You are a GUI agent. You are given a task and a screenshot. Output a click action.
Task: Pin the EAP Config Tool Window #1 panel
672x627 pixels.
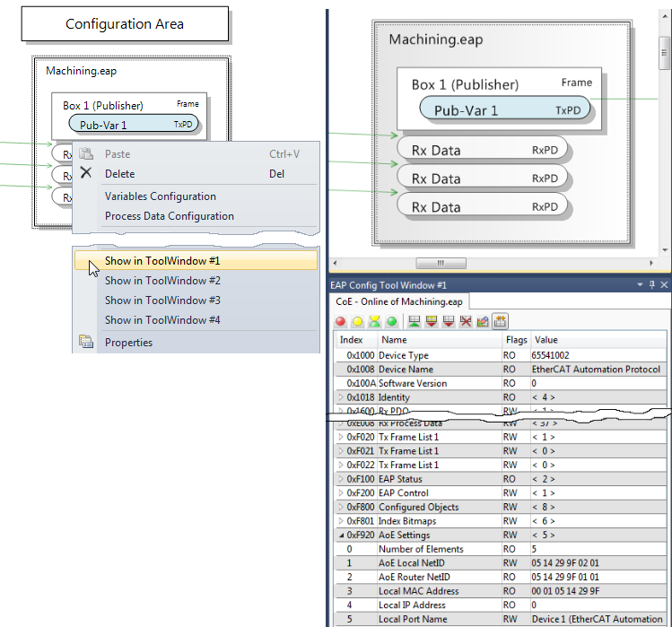[652, 285]
